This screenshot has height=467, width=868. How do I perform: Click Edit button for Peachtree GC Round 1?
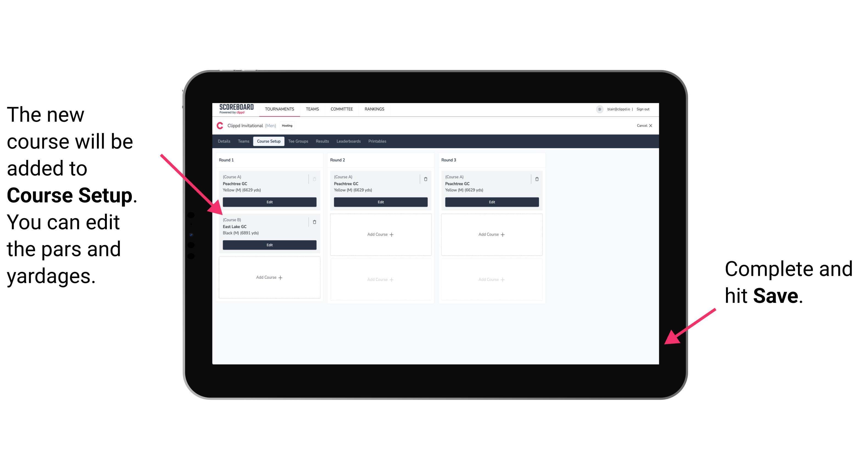[269, 202]
